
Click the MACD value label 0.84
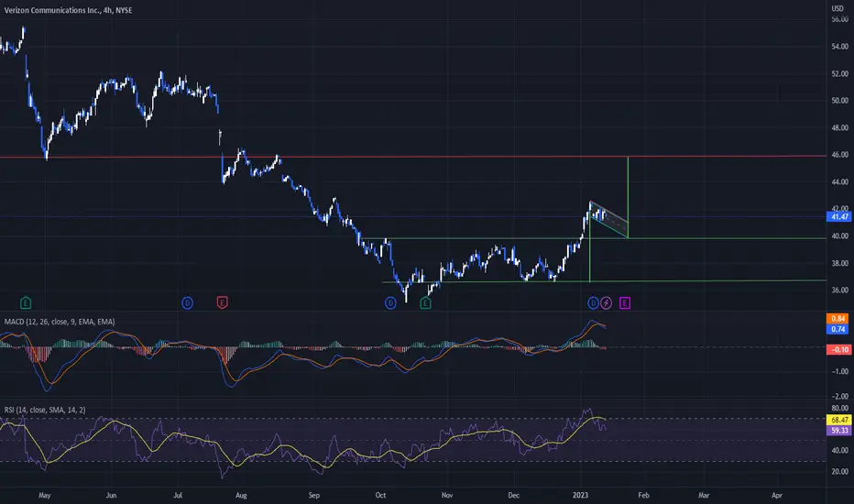pos(839,319)
